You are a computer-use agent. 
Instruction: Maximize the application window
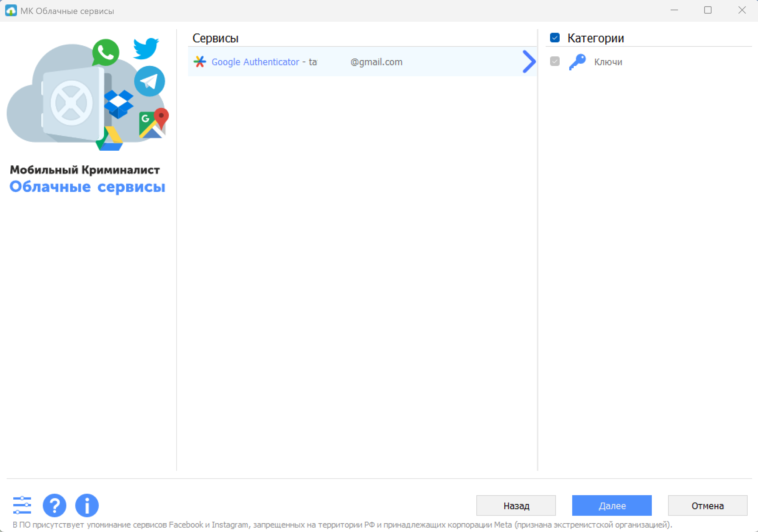pos(707,10)
